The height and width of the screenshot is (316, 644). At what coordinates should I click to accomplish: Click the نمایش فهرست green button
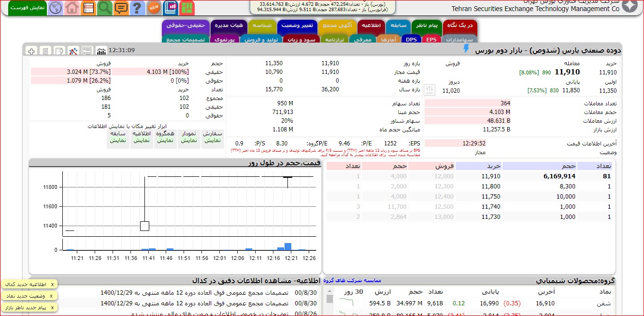[x=28, y=8]
